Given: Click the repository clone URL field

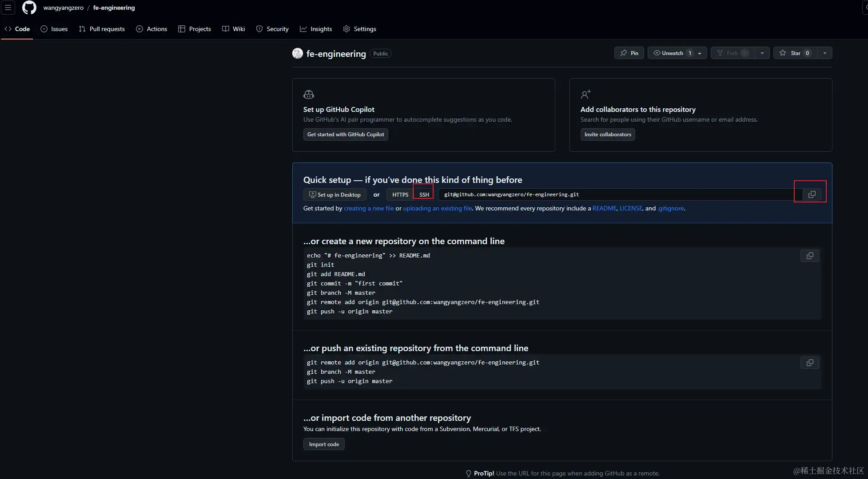Looking at the screenshot, I should (621, 194).
